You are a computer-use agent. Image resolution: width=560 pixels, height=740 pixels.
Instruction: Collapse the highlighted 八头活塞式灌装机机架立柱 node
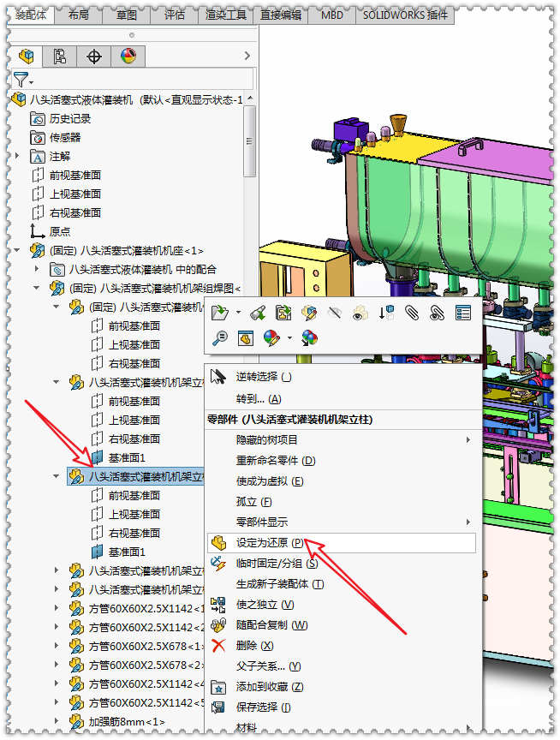pos(57,476)
